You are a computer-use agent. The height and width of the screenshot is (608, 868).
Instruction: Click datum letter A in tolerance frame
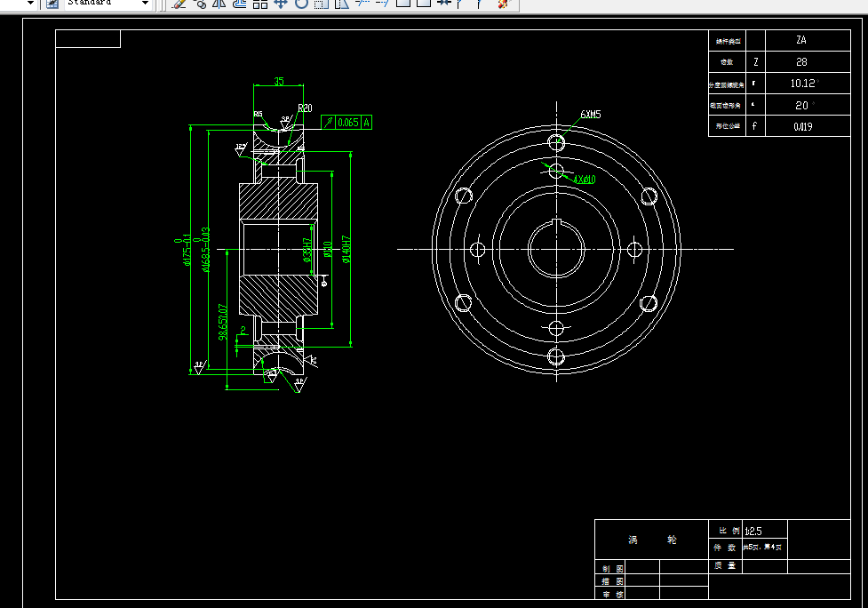point(366,123)
